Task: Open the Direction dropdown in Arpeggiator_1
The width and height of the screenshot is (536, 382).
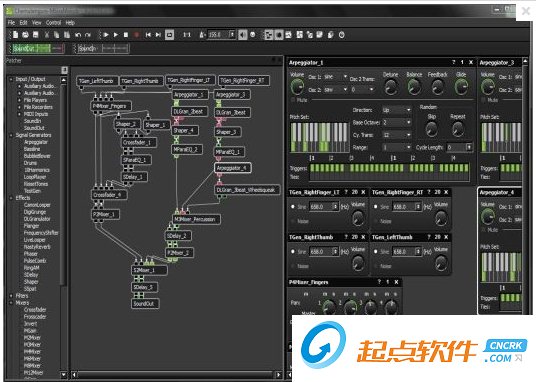Action: [x=397, y=110]
